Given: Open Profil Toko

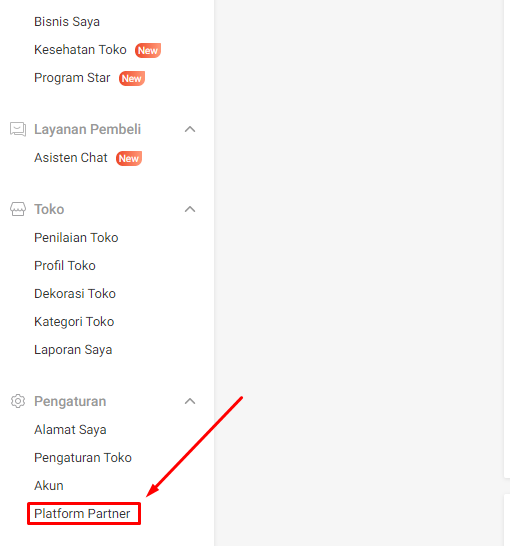Looking at the screenshot, I should pyautogui.click(x=65, y=266).
